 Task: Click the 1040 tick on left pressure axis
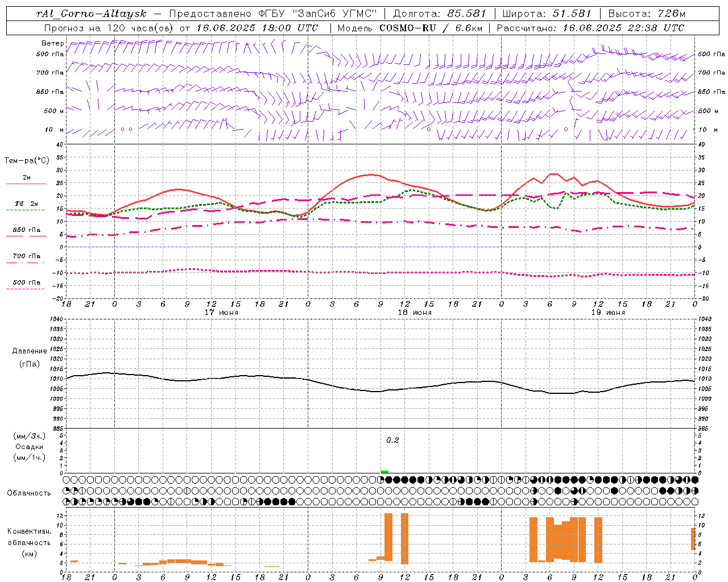click(x=56, y=319)
